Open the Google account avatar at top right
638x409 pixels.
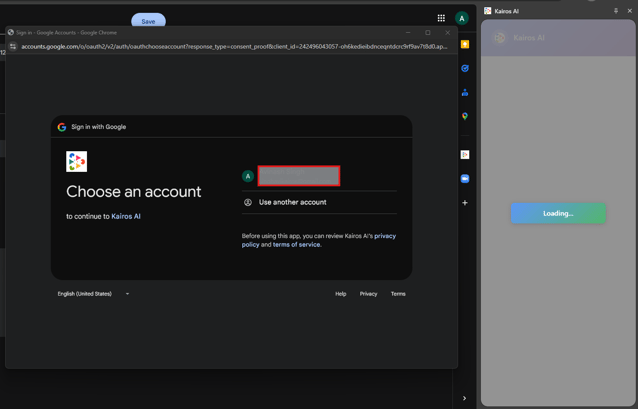[462, 18]
